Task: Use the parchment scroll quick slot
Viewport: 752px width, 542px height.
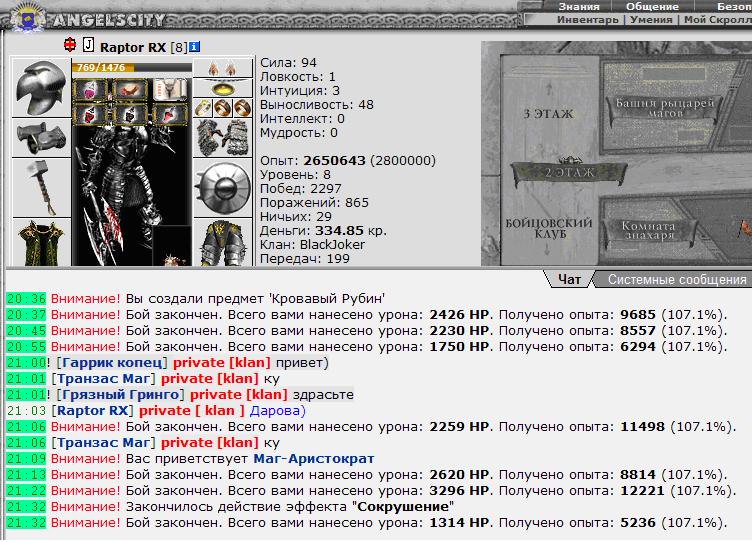Action: pos(170,90)
